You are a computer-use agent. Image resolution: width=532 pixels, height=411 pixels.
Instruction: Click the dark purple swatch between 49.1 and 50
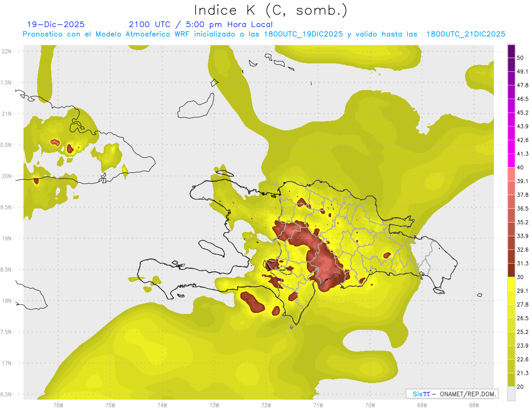(x=511, y=65)
